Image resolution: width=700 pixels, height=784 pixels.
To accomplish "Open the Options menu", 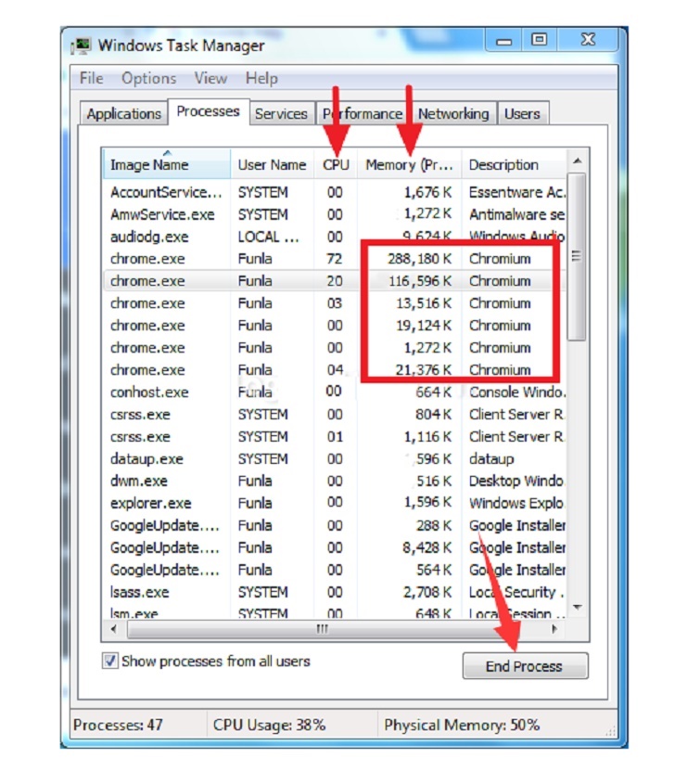I will pyautogui.click(x=148, y=78).
